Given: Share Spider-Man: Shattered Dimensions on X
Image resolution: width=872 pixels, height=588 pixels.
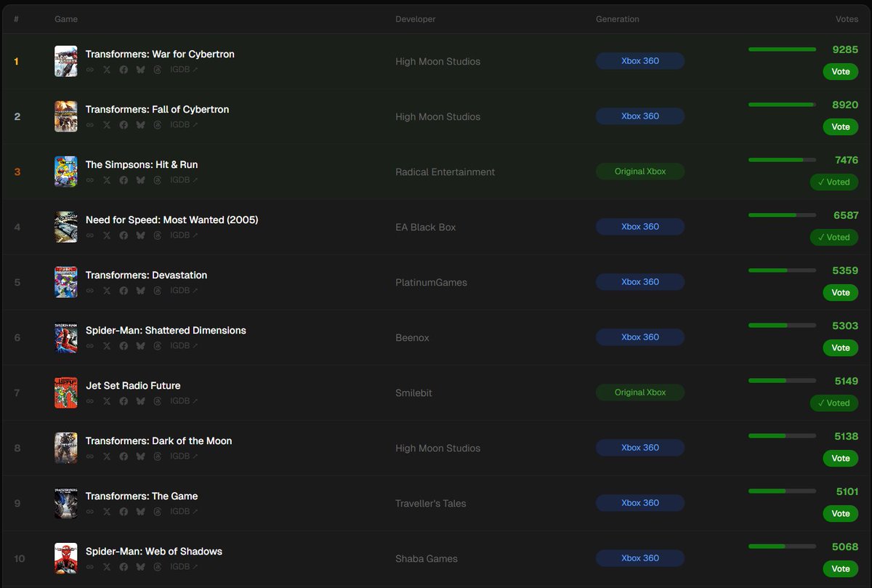Looking at the screenshot, I should coord(107,346).
